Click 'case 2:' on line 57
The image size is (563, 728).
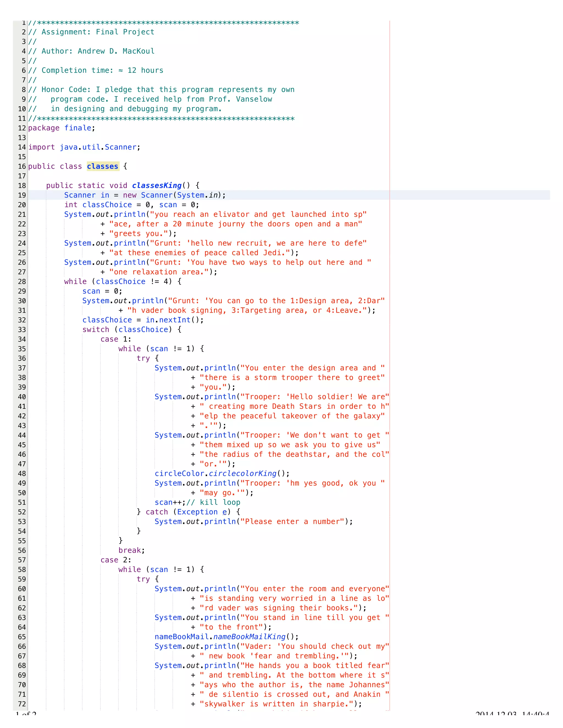[116, 560]
